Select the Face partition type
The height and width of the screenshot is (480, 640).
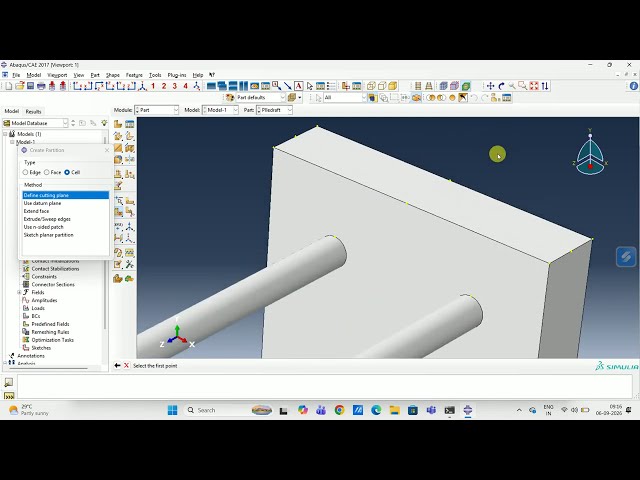point(47,172)
